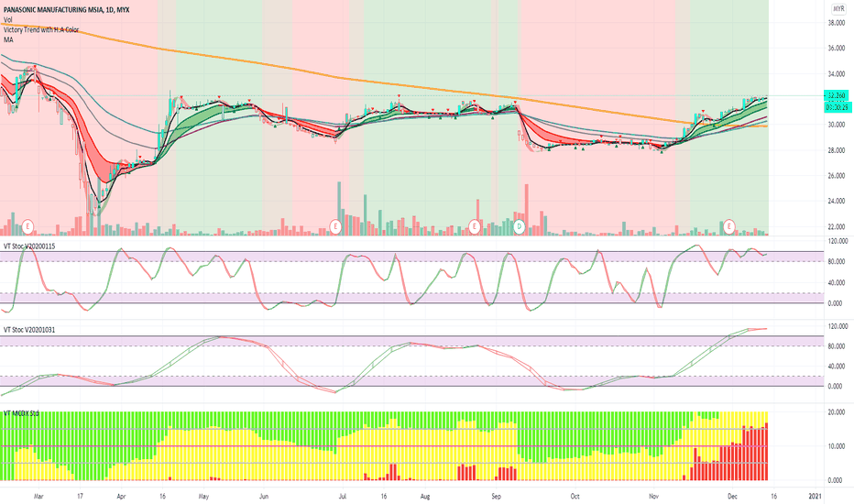Open the dividend D marker in September
The width and height of the screenshot is (854, 504).
point(519,225)
